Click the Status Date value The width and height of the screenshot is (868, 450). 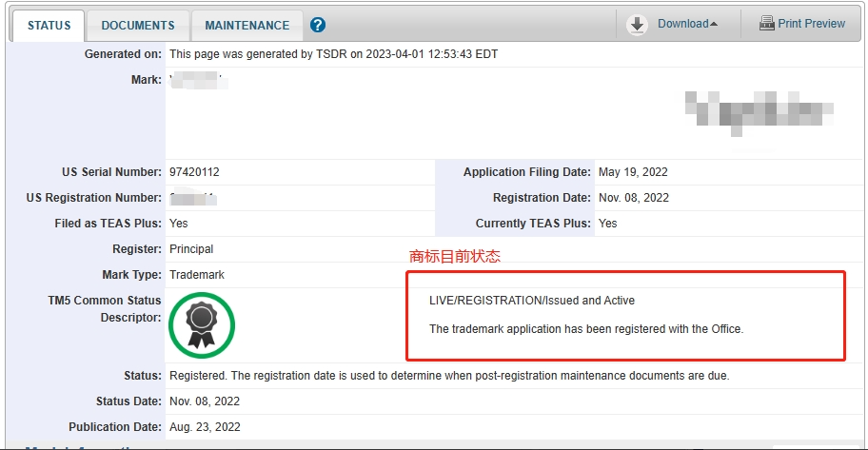click(x=205, y=401)
